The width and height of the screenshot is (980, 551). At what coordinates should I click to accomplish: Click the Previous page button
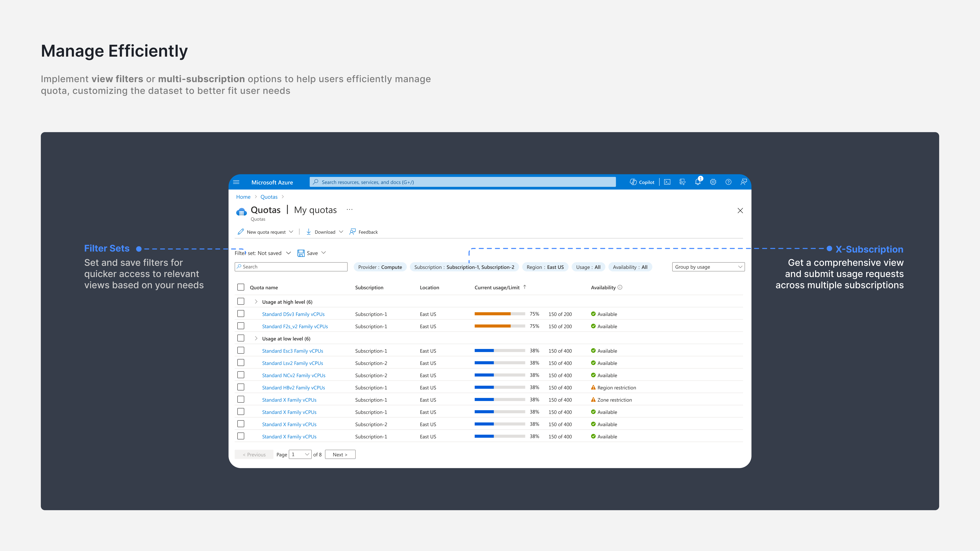click(254, 454)
